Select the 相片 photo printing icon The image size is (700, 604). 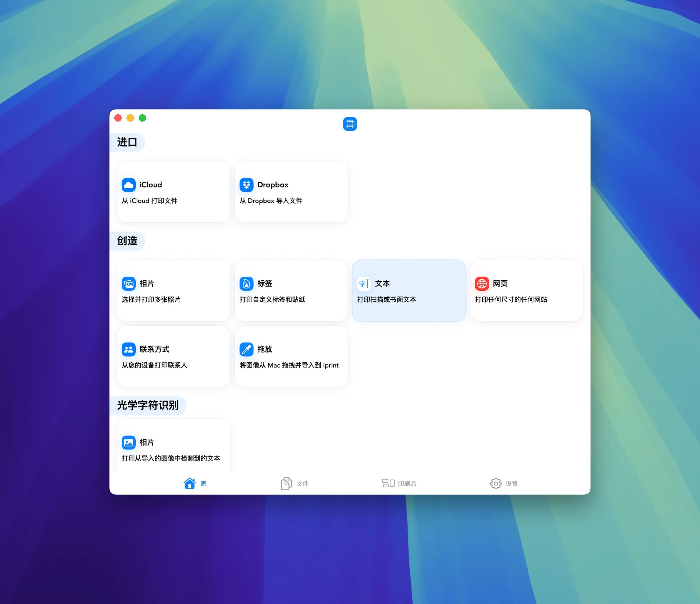click(x=128, y=284)
